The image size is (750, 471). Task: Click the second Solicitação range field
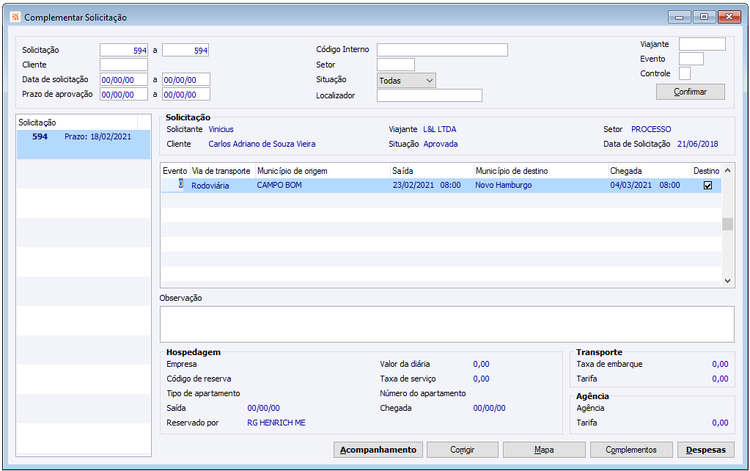[x=186, y=50]
